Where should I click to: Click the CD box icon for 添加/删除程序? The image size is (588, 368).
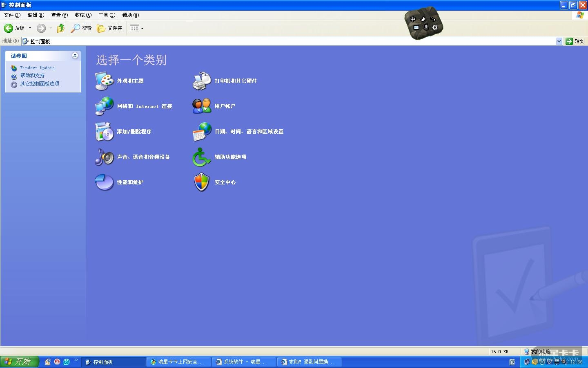click(x=104, y=132)
